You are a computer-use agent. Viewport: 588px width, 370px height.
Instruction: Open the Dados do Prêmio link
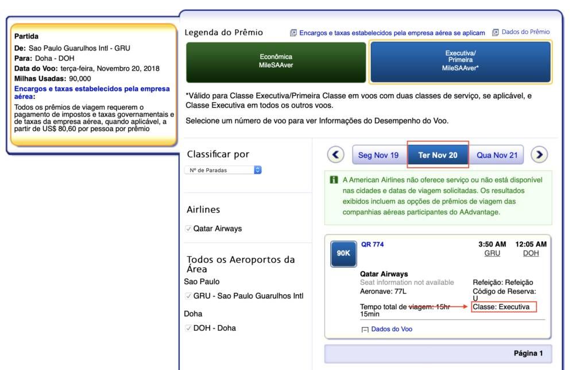(x=525, y=32)
